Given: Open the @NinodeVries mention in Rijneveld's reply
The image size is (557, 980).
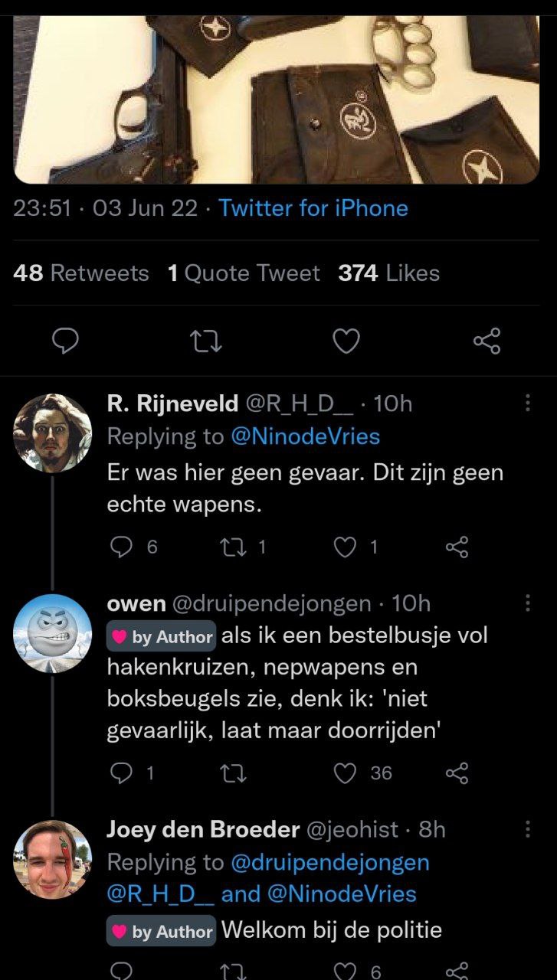Looking at the screenshot, I should point(305,436).
